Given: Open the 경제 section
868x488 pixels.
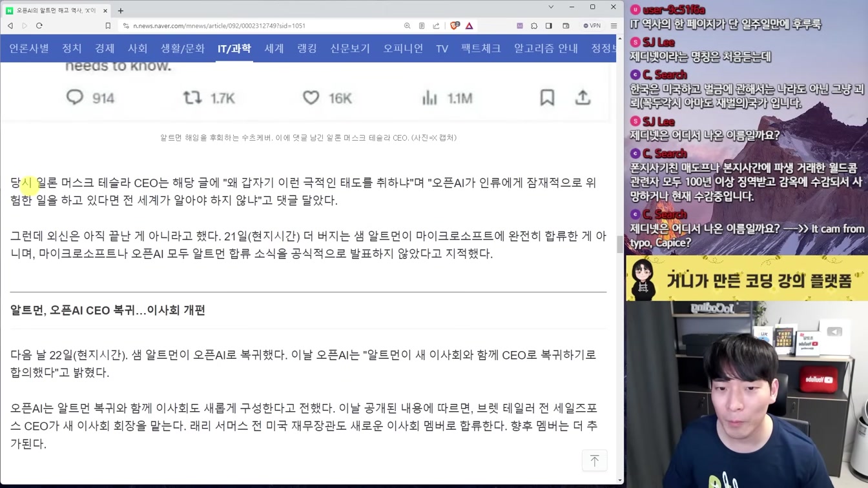Looking at the screenshot, I should point(105,48).
